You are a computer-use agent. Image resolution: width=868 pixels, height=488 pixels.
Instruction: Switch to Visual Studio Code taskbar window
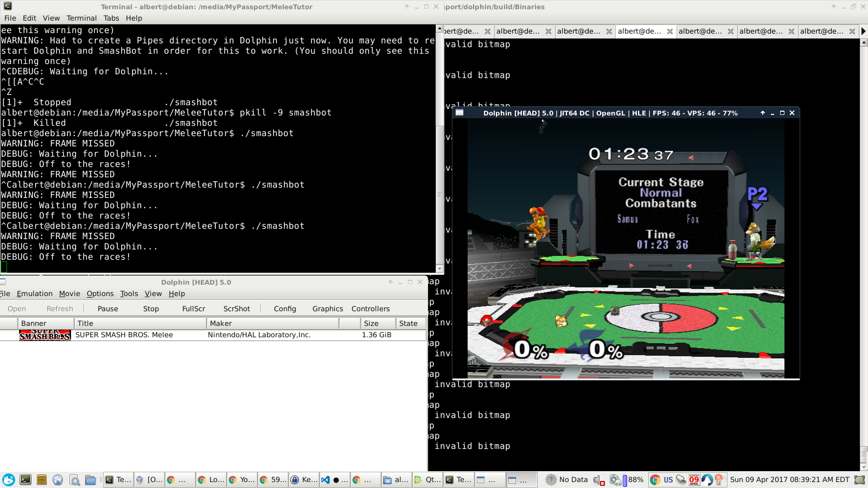tap(335, 480)
